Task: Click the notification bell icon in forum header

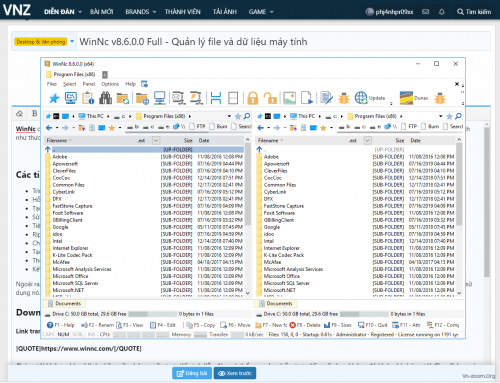Action: pos(442,12)
